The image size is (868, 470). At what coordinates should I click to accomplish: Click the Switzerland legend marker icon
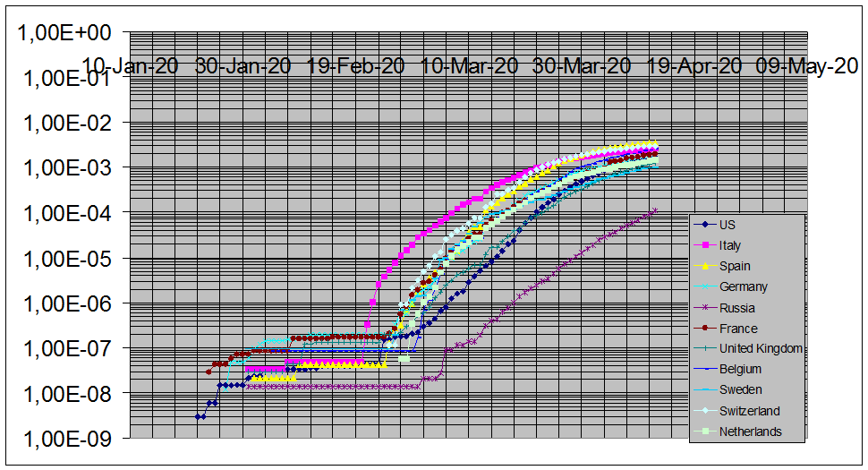(705, 411)
